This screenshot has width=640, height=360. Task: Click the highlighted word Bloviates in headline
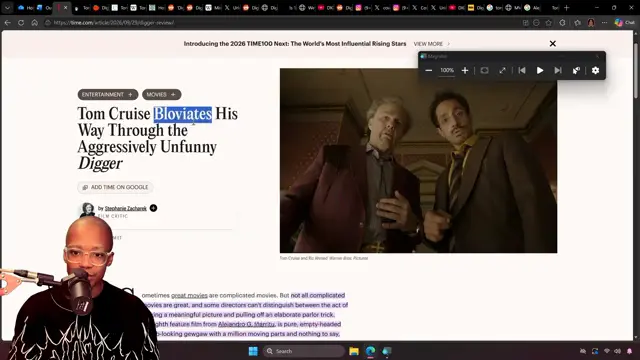pos(182,114)
